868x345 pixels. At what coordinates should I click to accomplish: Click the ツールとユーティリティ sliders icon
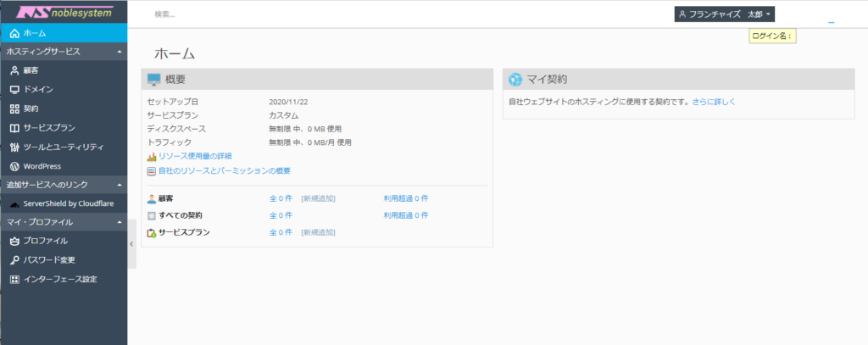click(14, 147)
